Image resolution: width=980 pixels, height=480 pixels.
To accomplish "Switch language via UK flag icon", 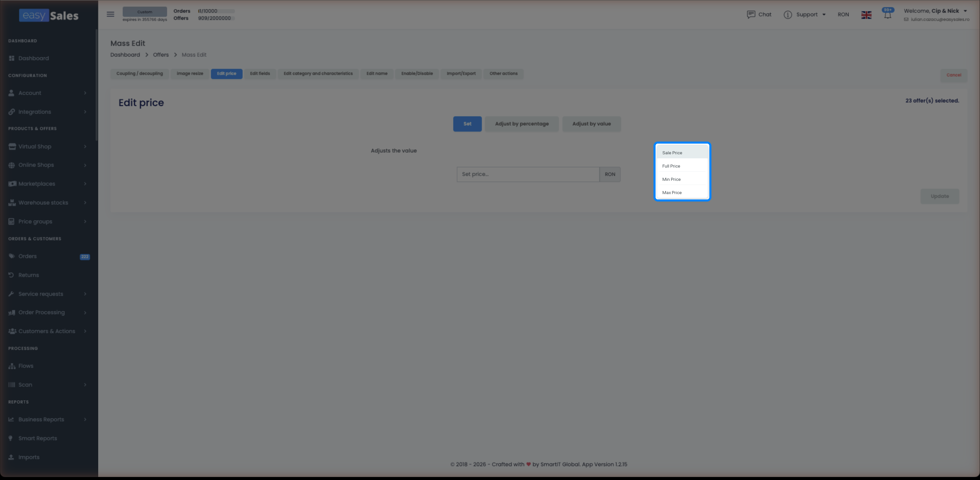I will point(866,15).
